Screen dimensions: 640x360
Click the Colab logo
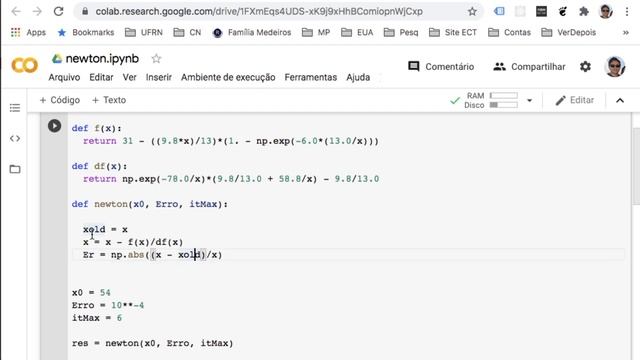tap(24, 65)
